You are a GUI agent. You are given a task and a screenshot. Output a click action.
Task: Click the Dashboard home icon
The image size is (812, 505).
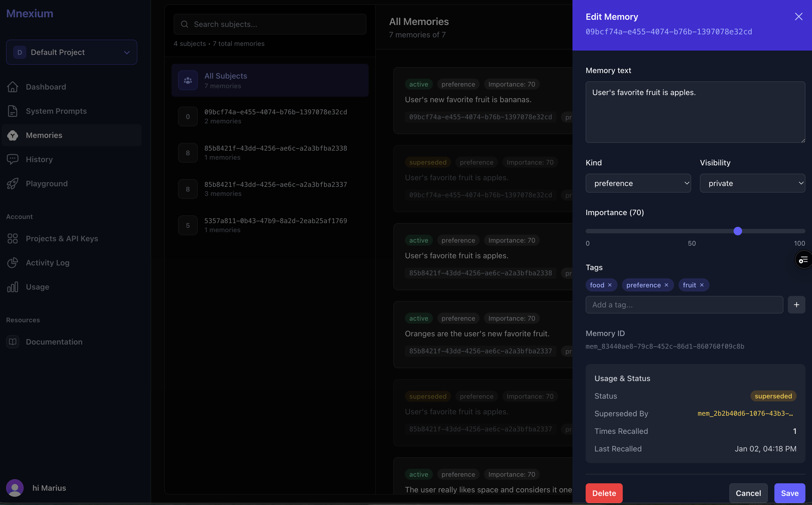tap(13, 87)
